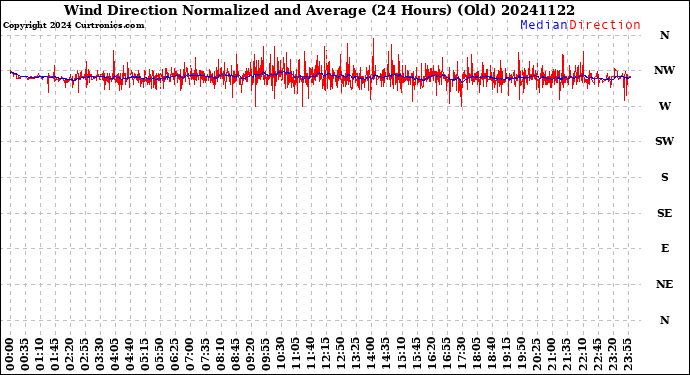Click the 15:10 time label
Image resolution: width=690 pixels, height=375 pixels.
(401, 355)
